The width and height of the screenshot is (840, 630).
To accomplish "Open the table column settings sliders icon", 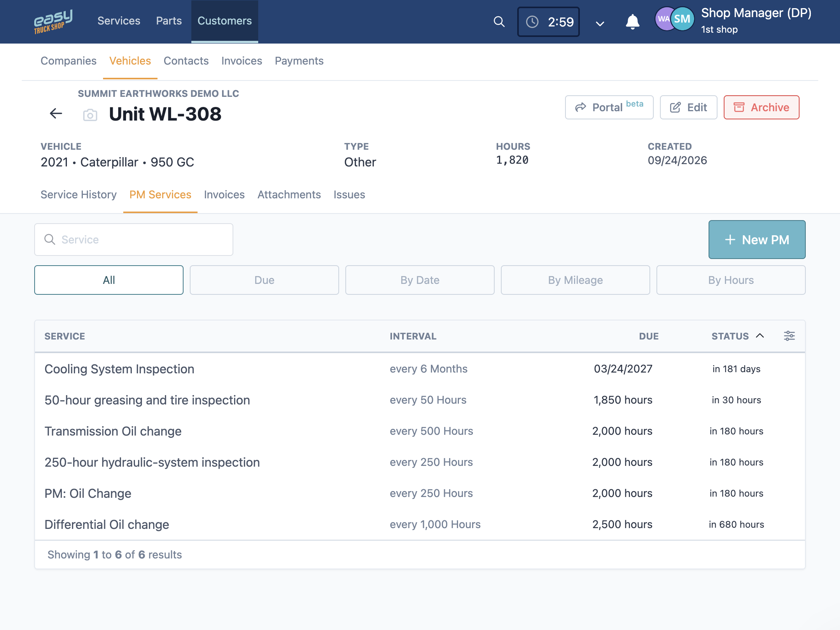I will click(789, 336).
